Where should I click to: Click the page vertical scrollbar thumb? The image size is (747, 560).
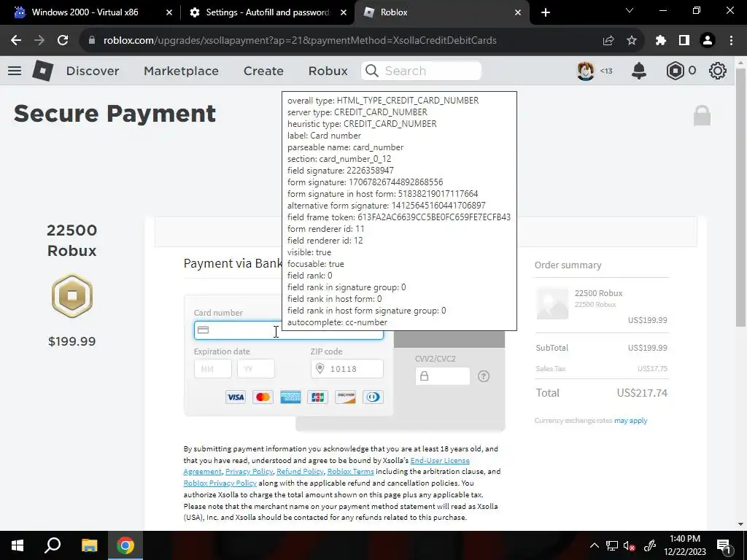pos(741,197)
